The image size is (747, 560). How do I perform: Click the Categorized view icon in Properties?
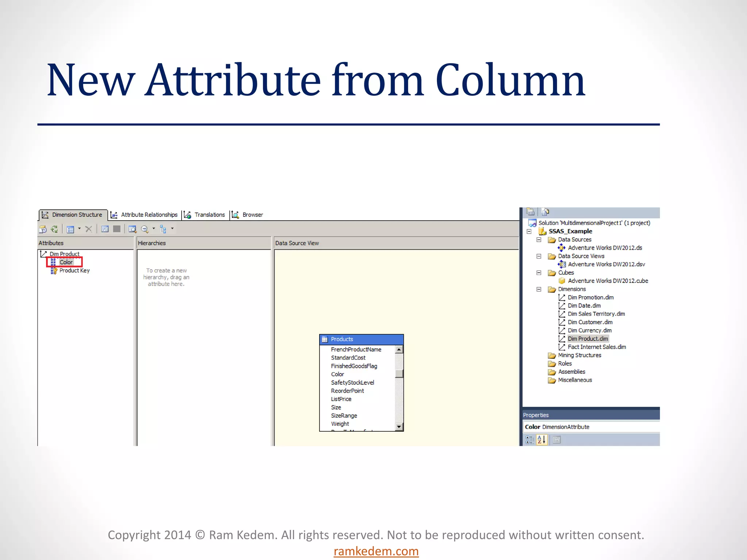529,440
